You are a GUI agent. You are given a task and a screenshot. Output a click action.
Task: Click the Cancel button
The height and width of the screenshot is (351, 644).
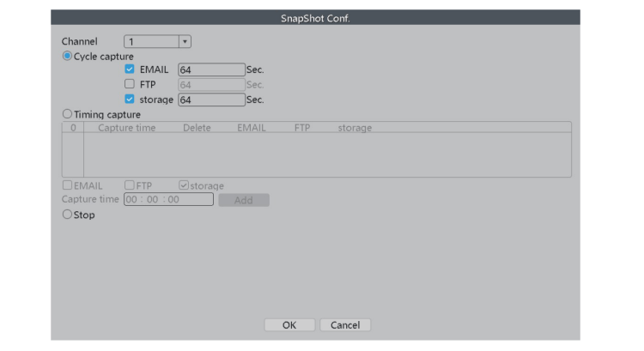(345, 325)
